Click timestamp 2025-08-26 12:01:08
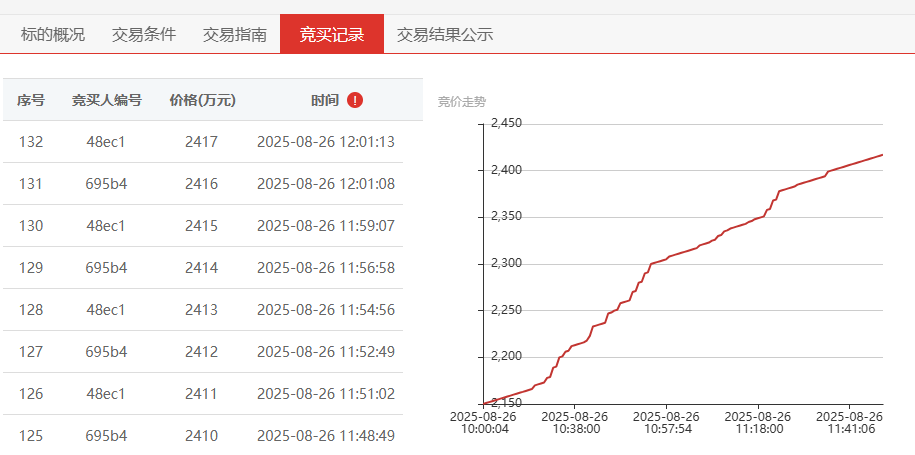Image resolution: width=915 pixels, height=455 pixels. coord(326,184)
